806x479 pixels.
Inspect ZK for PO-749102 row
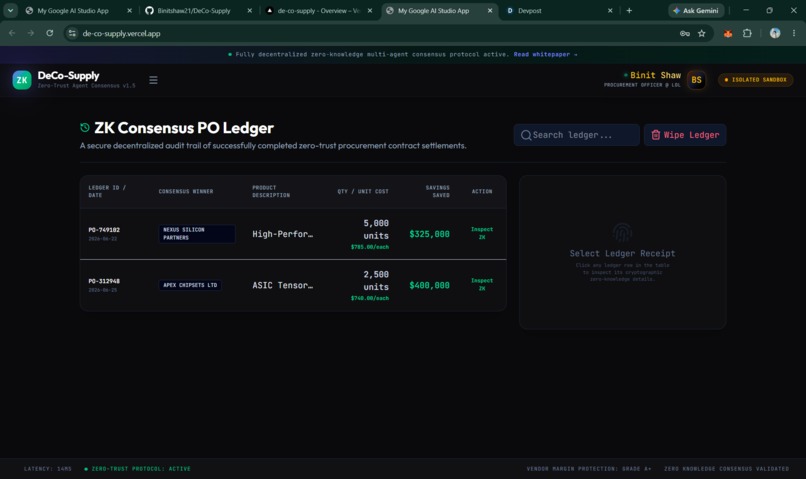pos(482,233)
